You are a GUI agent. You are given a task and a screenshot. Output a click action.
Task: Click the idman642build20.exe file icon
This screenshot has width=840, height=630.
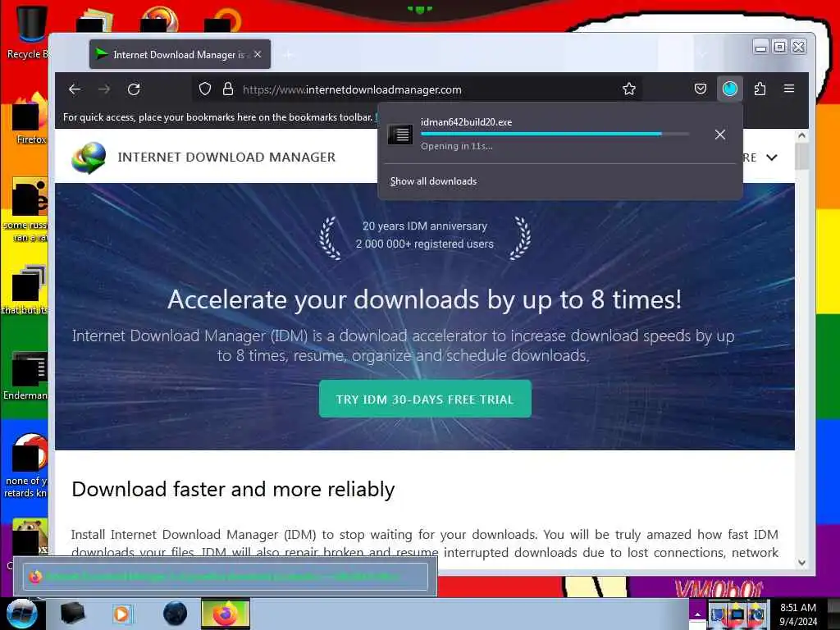click(400, 134)
